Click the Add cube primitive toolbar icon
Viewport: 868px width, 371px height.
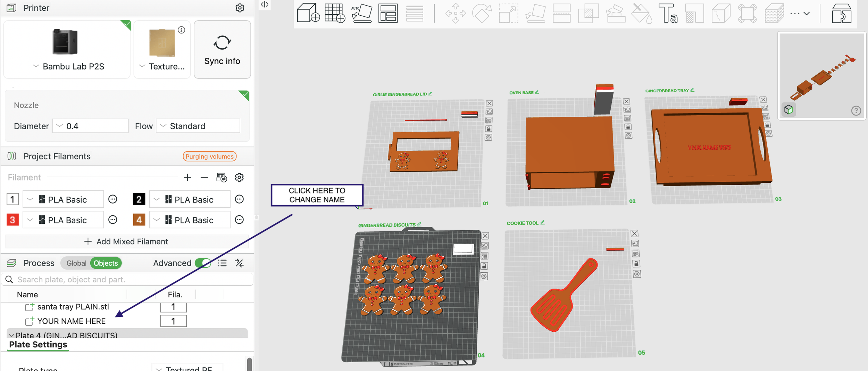coord(308,13)
